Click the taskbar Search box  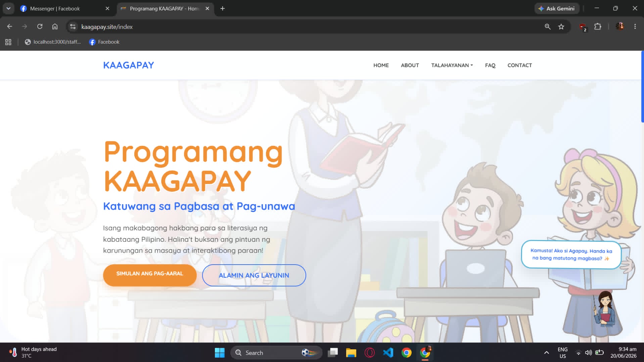[x=276, y=353]
